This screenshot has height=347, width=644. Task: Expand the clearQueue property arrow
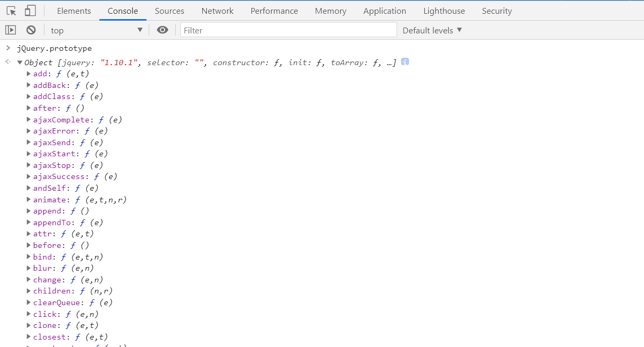pos(29,302)
